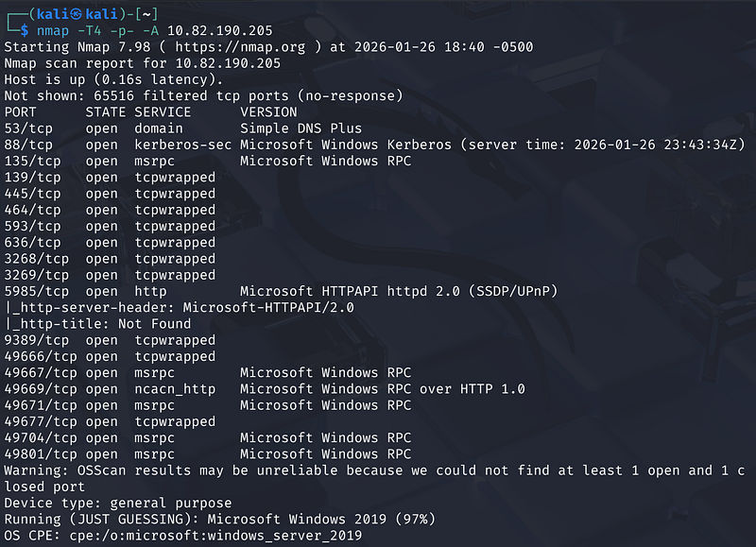Click the PORT column header

pyautogui.click(x=21, y=111)
